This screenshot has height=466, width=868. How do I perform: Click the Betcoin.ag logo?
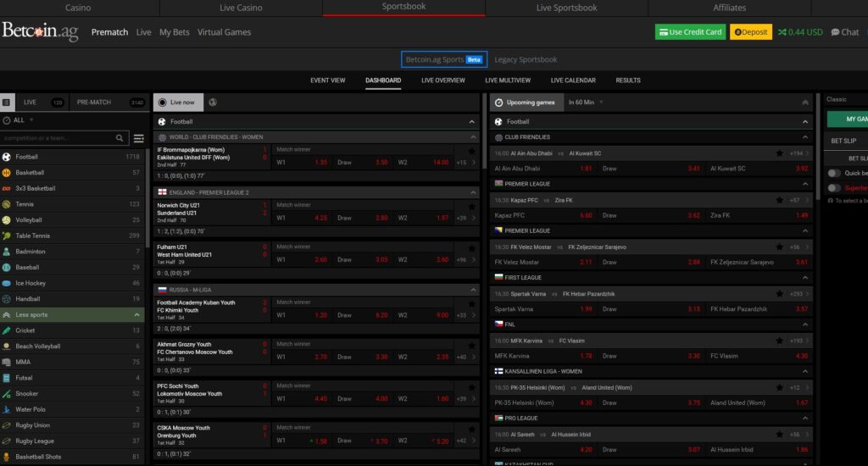pyautogui.click(x=40, y=31)
